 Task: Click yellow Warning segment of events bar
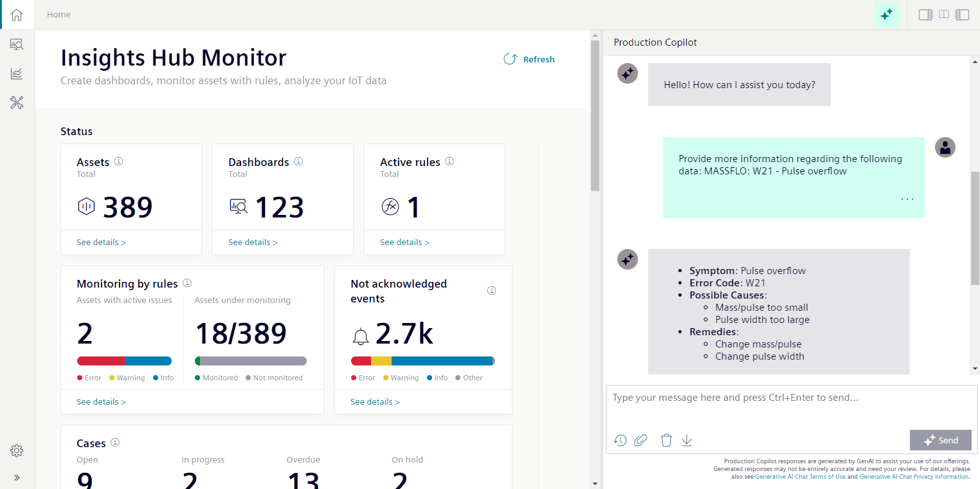pyautogui.click(x=381, y=361)
